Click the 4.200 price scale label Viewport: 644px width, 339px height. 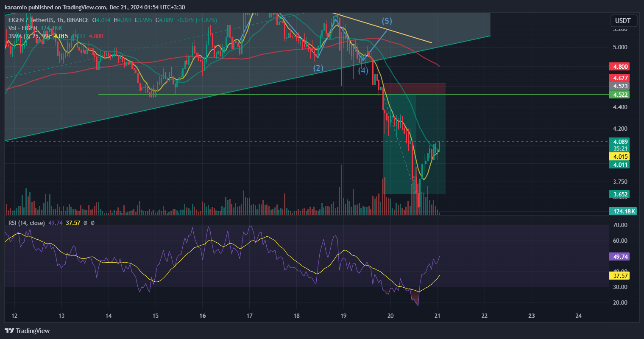tap(620, 129)
